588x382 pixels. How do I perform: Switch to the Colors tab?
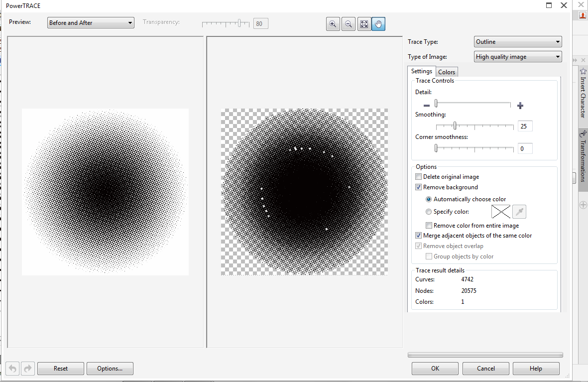click(x=446, y=71)
